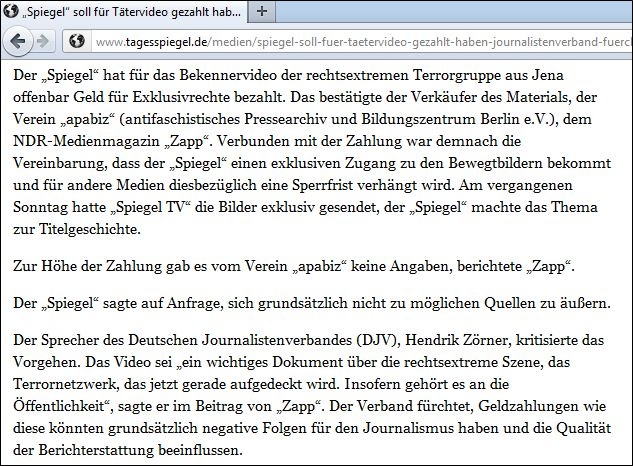Click the phrase 'Sonntag hatte „Spiegel TV“'
This screenshot has width=633, height=466.
pos(104,207)
